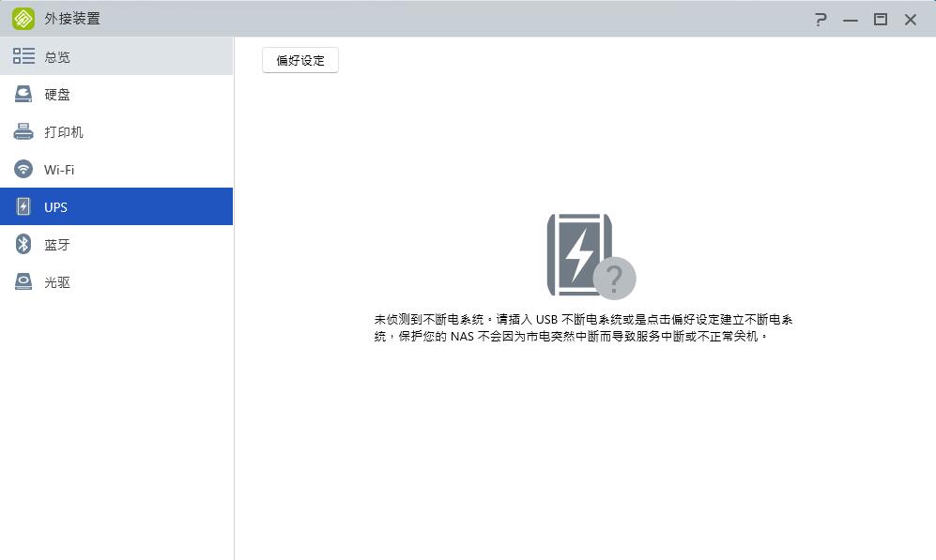Viewport: 936px width, 560px height.
Task: Select the 蓝牙 Bluetooth icon
Action: pos(23,244)
